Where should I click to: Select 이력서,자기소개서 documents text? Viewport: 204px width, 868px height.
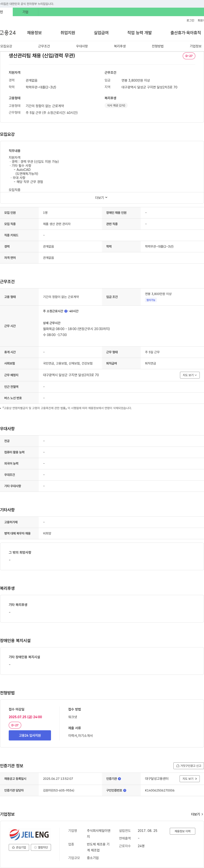[x=80, y=736]
